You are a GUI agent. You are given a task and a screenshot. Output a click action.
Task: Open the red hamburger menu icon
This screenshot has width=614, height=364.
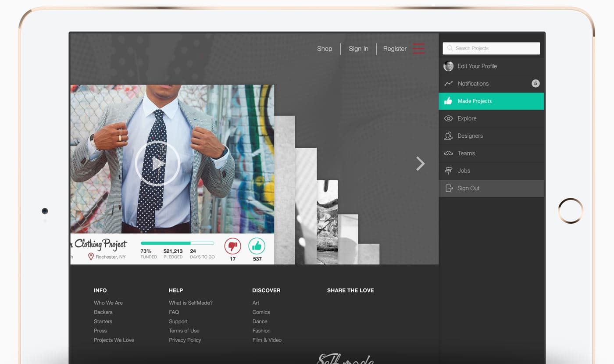click(x=418, y=48)
